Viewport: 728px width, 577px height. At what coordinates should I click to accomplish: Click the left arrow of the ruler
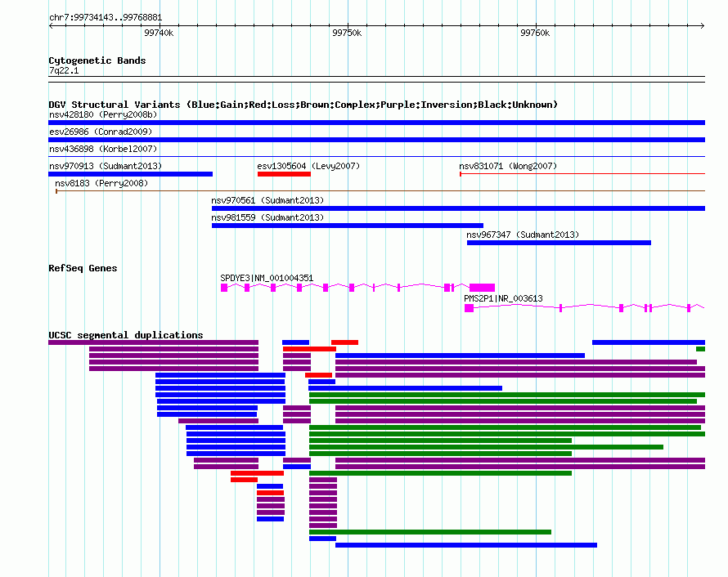[51, 25]
